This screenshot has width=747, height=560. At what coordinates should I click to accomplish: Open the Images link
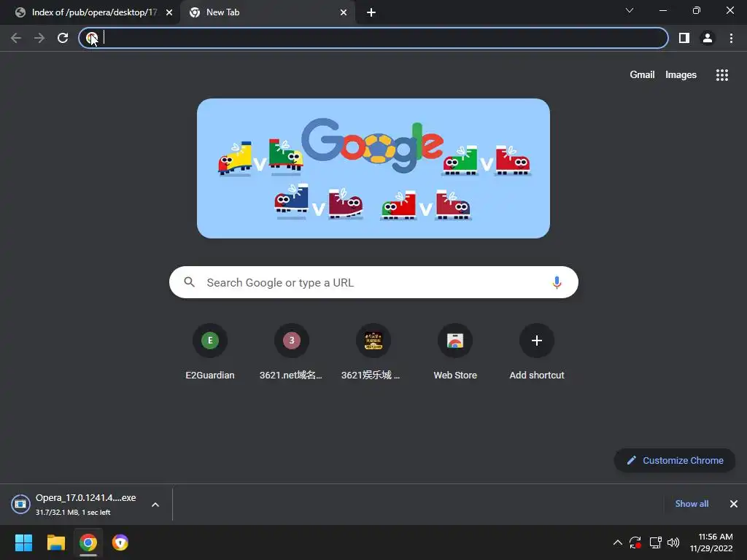click(681, 75)
